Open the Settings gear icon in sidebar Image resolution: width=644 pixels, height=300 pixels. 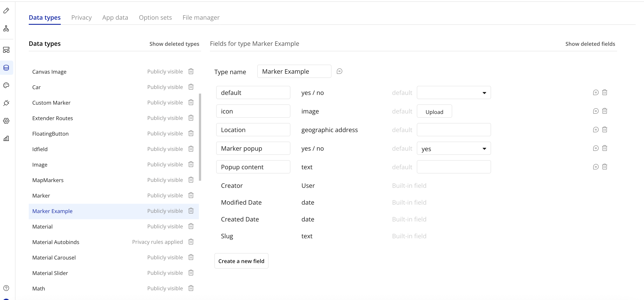tap(6, 121)
